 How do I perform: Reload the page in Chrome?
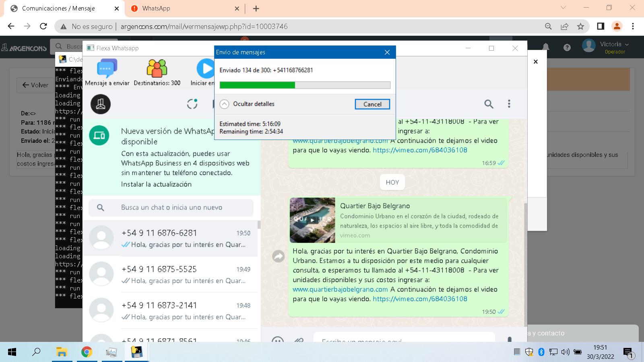point(43,27)
